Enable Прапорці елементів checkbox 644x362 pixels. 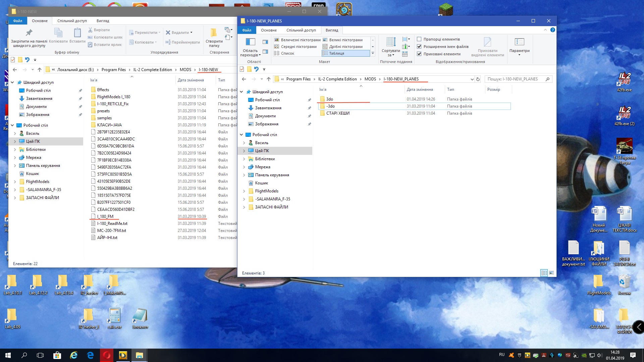click(x=419, y=39)
